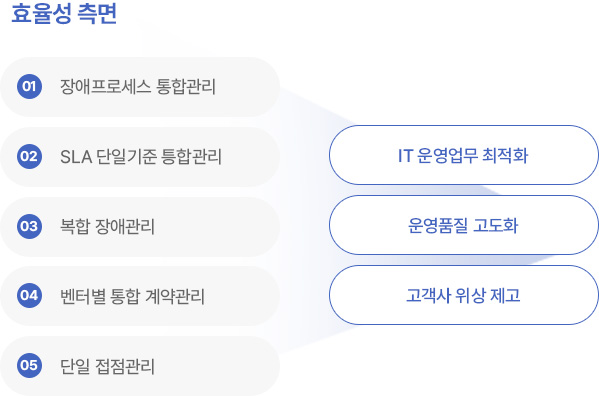This screenshot has width=599, height=396.
Task: Click the word 효율성 in the title
Action: click(x=41, y=13)
